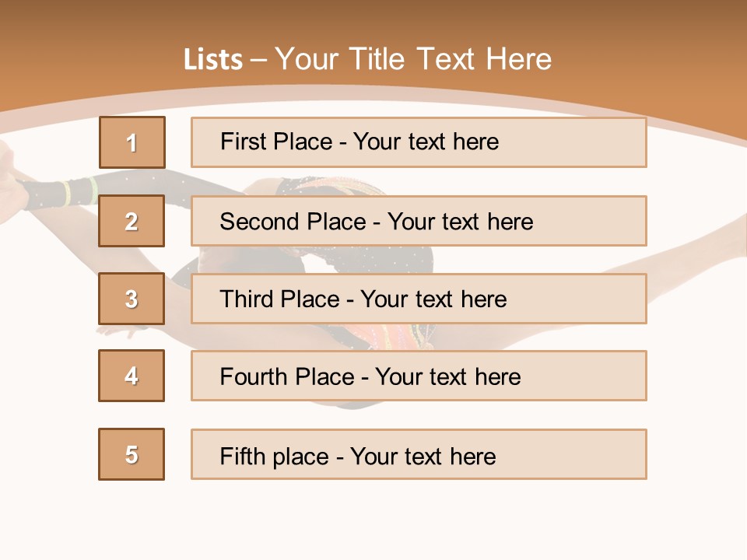Click "Your text here" in the Second Place row
Screen dimensions: 747x560
tap(460, 222)
